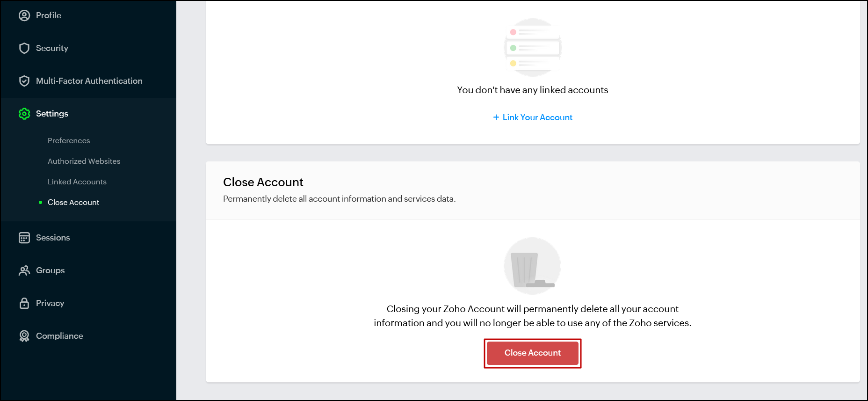
Task: Click the Security shield icon
Action: point(24,48)
